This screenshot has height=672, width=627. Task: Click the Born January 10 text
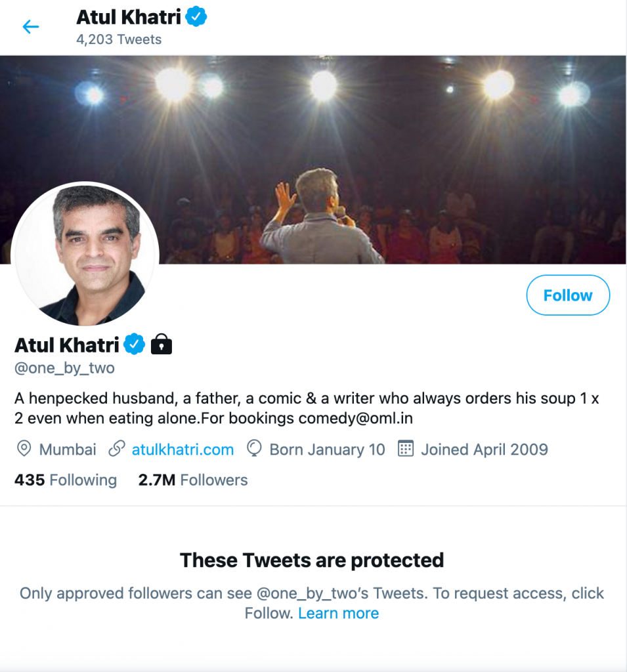327,450
